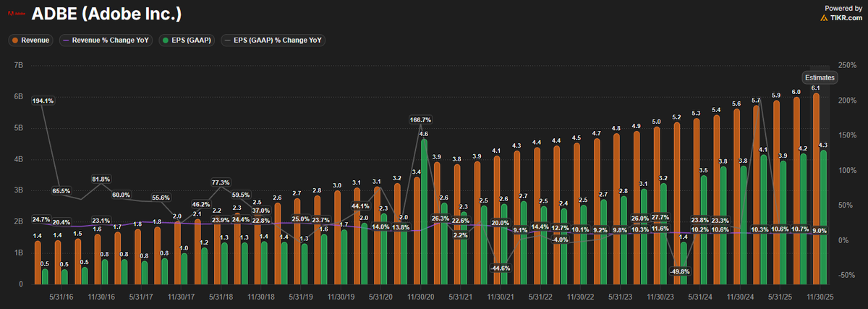The width and height of the screenshot is (868, 309).
Task: Click the 5/31/22 x-axis date
Action: pyautogui.click(x=540, y=296)
